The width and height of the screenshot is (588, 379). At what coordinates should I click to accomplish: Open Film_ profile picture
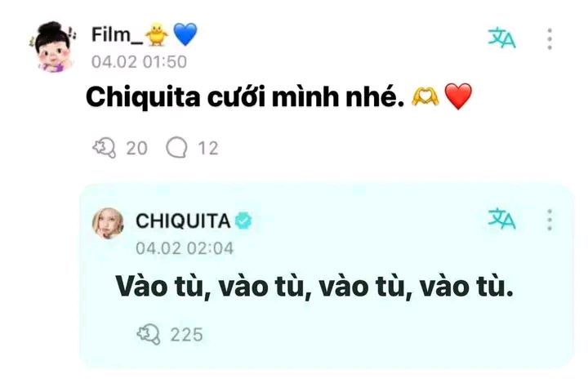[53, 47]
